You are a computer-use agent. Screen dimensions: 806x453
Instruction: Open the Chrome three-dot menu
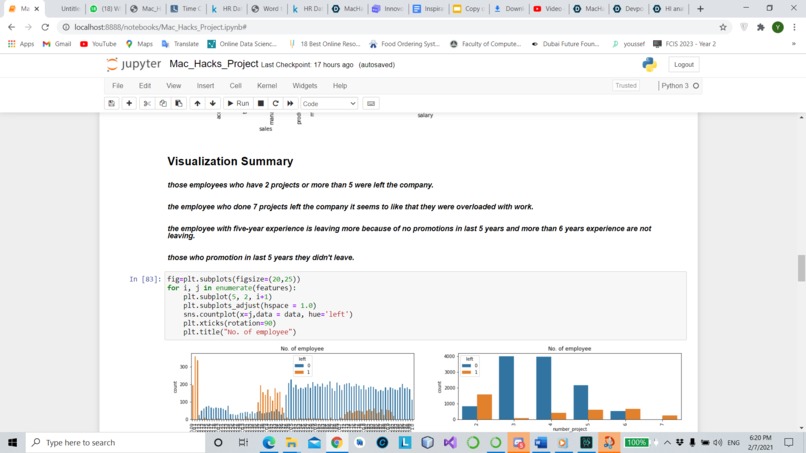(x=795, y=27)
